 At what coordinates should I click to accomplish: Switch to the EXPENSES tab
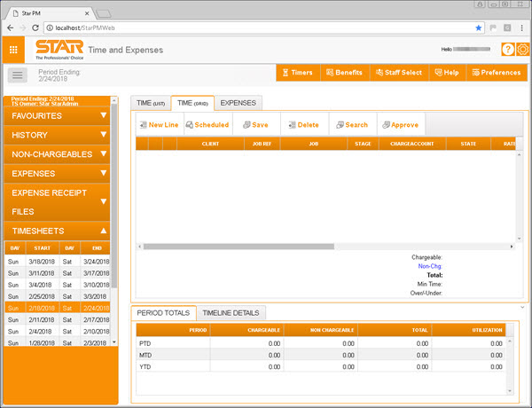click(x=239, y=103)
